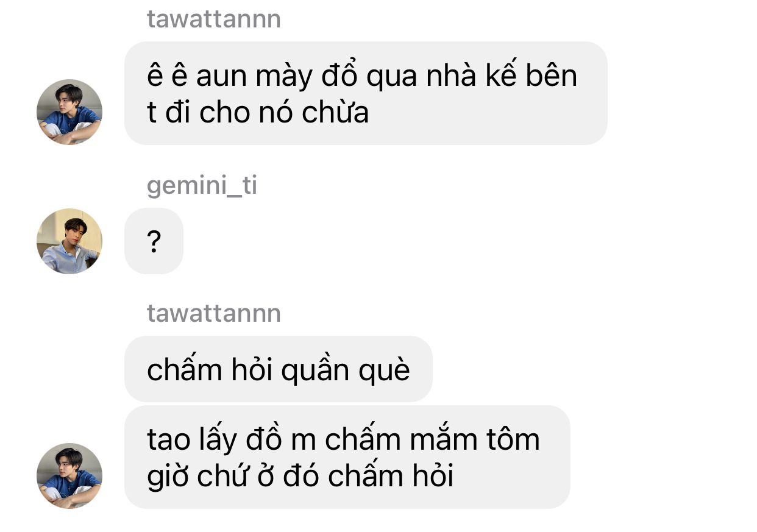Click the gemini_ti username label
This screenshot has width=757, height=532.
click(x=202, y=185)
